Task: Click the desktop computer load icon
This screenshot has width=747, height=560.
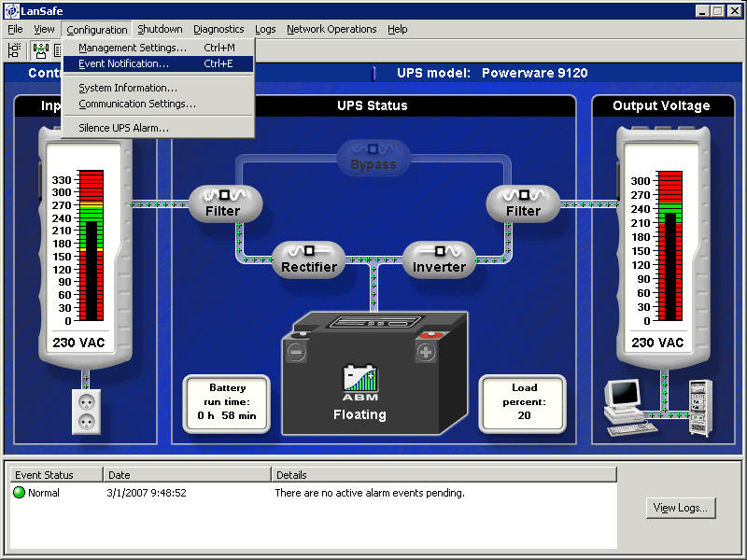Action: 629,407
